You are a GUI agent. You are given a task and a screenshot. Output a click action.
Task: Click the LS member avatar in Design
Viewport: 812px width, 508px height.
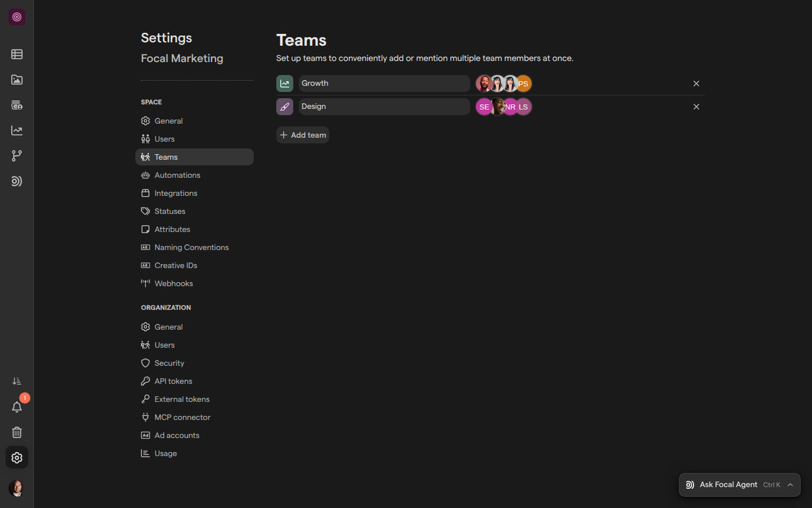(524, 107)
